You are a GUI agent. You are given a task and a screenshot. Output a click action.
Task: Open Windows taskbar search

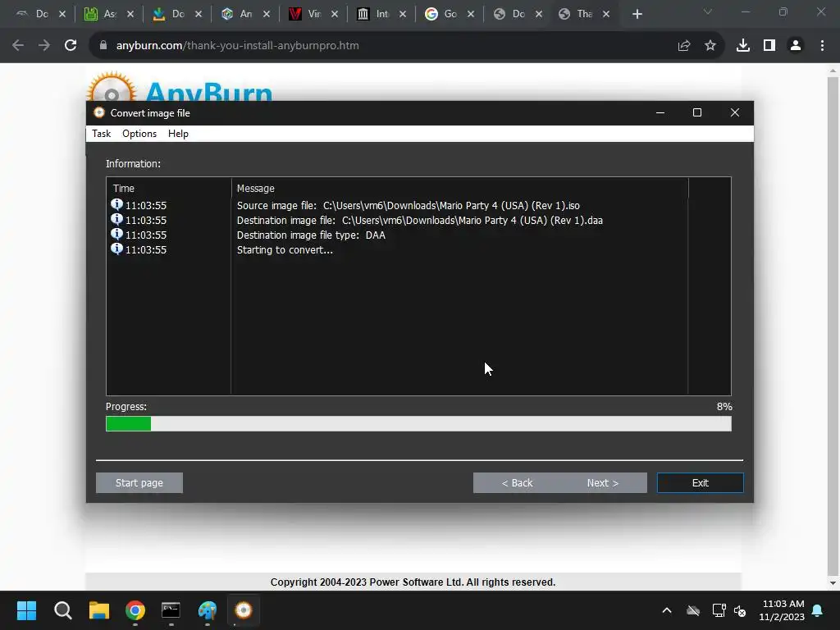click(x=62, y=610)
